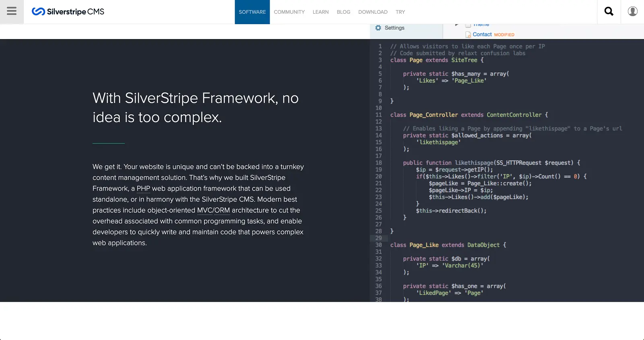The image size is (644, 340).
Task: Click the heading 'With SilverStripe Framework'
Action: (x=196, y=108)
